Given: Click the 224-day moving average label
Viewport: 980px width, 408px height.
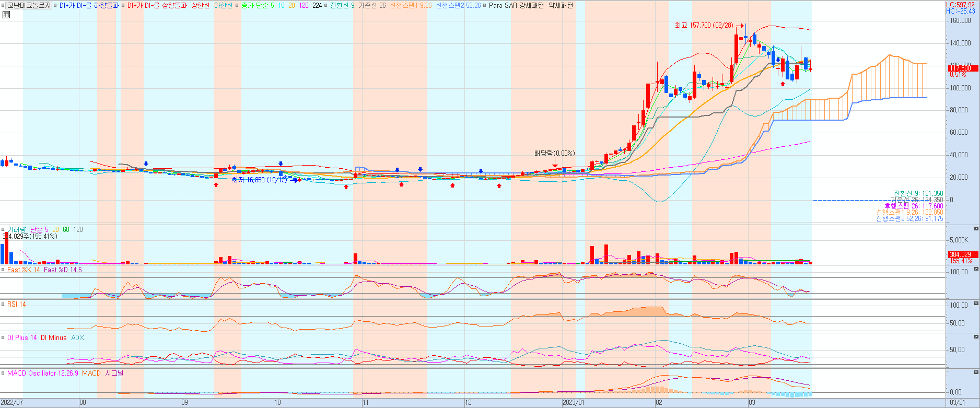Looking at the screenshot, I should (317, 6).
